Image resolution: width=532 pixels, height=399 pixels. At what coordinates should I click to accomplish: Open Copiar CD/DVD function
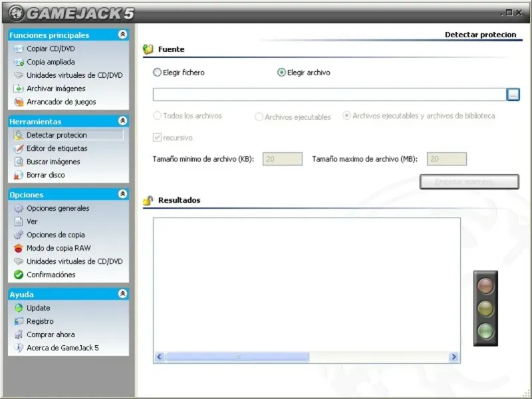(51, 49)
